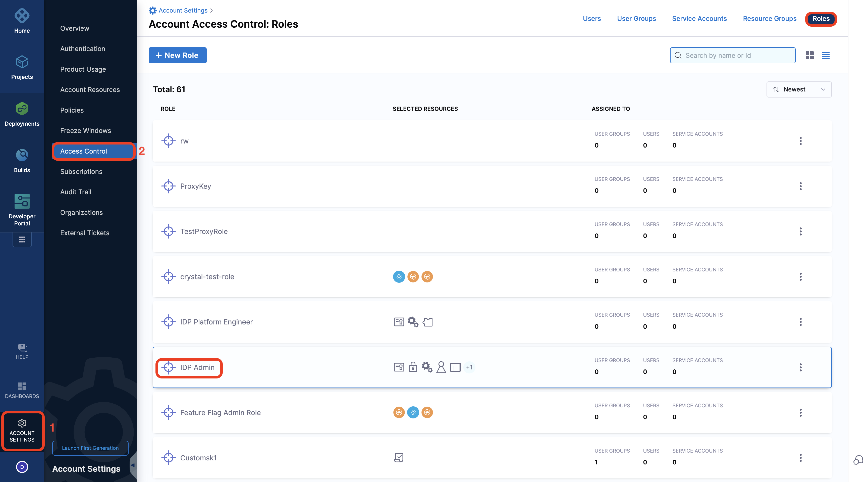Open options menu for IDP Admin role
Image resolution: width=868 pixels, height=482 pixels.
(800, 367)
